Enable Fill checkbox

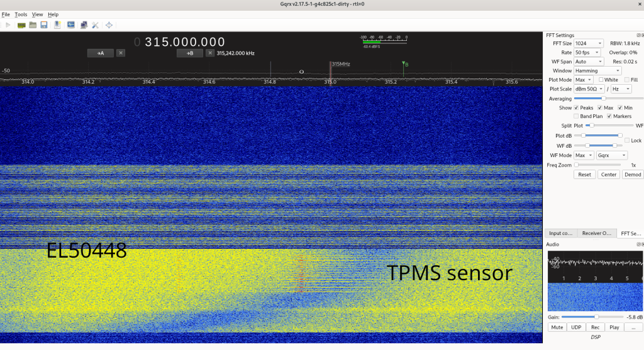click(x=627, y=80)
